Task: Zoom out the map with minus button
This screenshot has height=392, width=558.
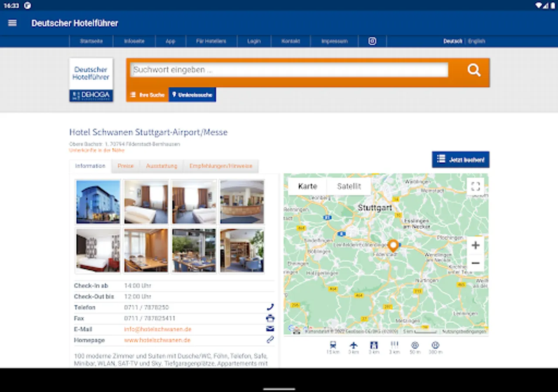Action: [x=476, y=263]
